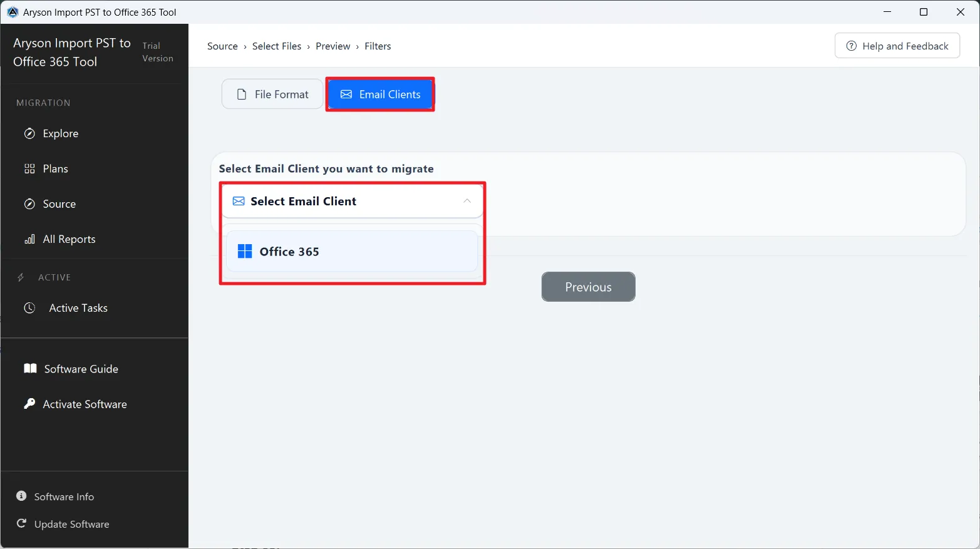The height and width of the screenshot is (549, 980).
Task: Click the Aryson app logo in title bar
Action: point(13,12)
